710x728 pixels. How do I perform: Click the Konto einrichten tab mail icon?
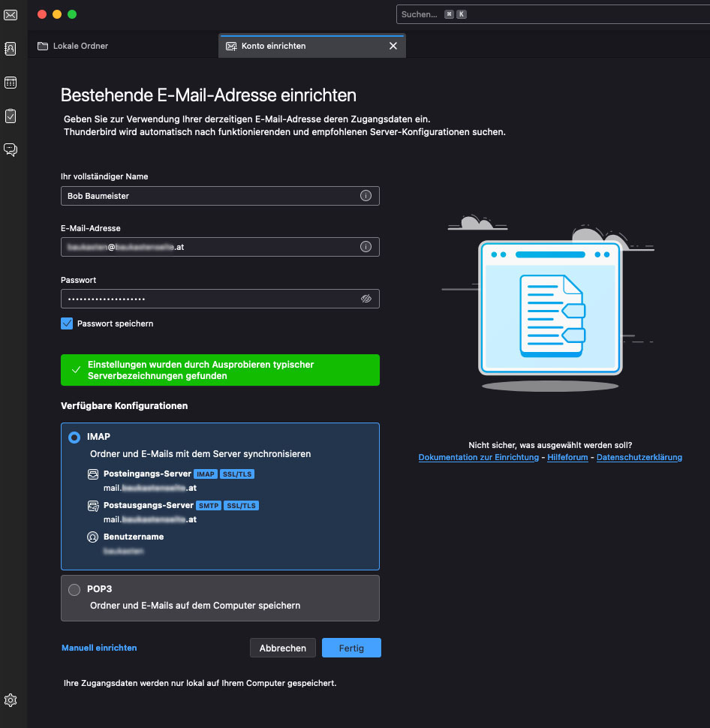[230, 46]
